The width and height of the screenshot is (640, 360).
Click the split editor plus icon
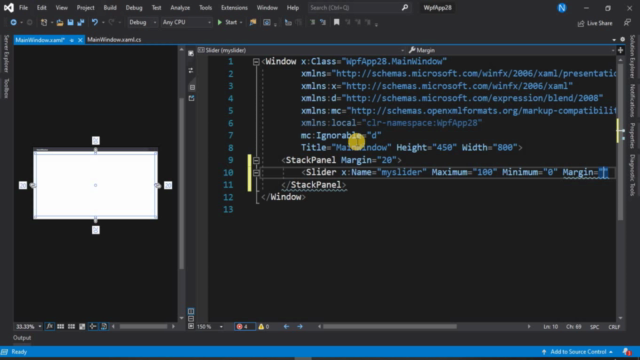(620, 50)
